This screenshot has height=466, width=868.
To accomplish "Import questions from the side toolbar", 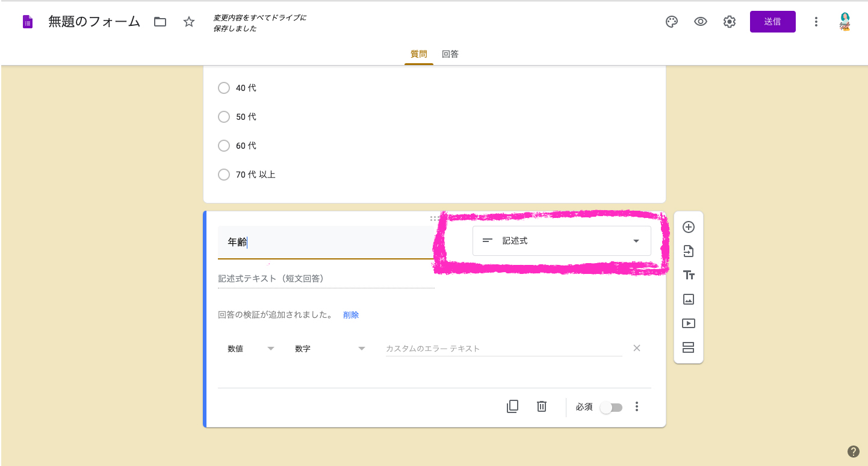I will pos(689,251).
